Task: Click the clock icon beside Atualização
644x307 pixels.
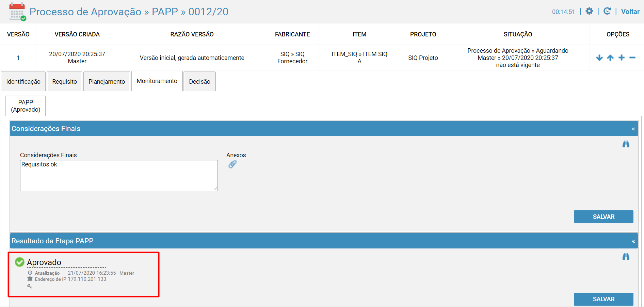Action: [30, 273]
